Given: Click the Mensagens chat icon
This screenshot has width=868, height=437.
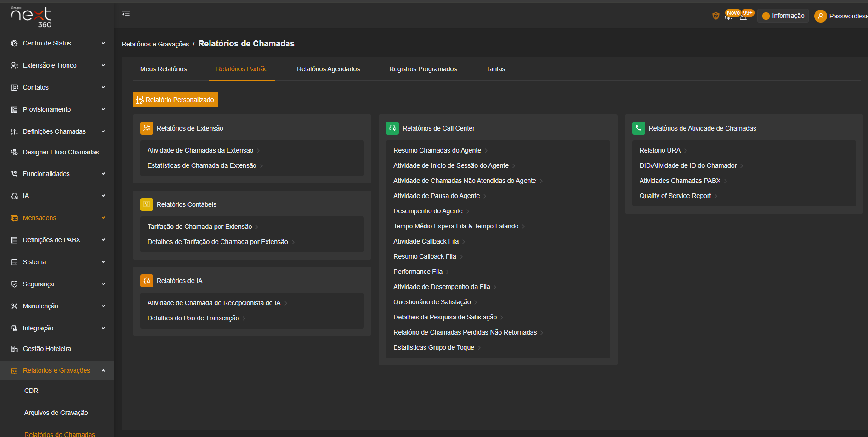Looking at the screenshot, I should tap(14, 218).
